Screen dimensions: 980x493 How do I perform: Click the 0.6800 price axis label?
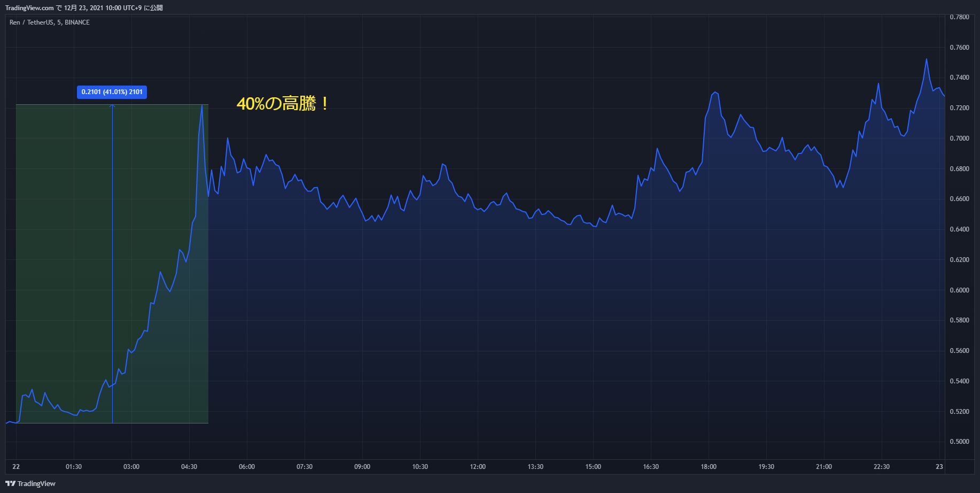tap(959, 169)
